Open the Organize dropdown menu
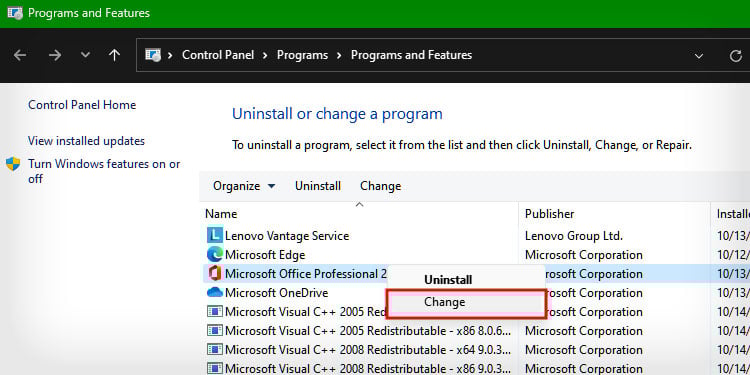This screenshot has height=375, width=750. (x=244, y=186)
